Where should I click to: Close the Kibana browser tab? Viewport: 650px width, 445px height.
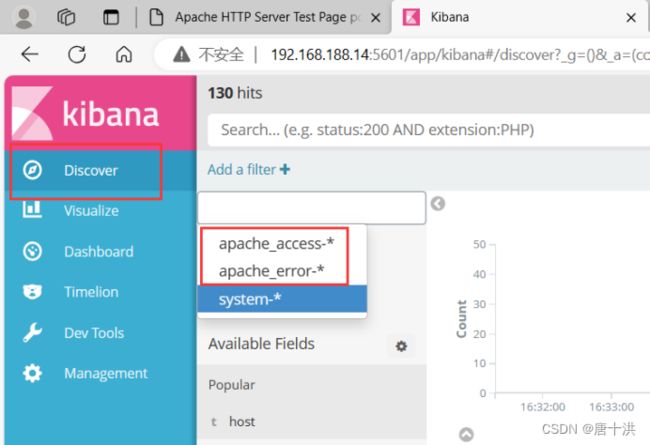(631, 17)
